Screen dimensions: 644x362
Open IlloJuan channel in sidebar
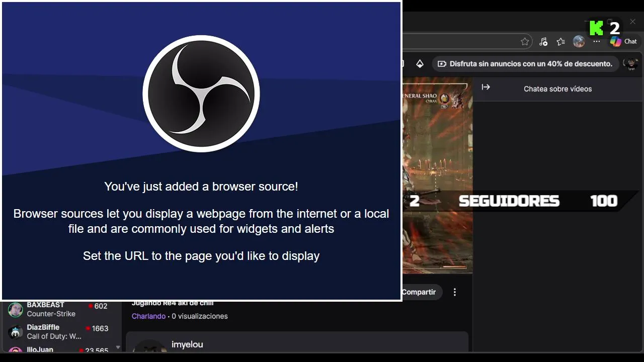point(60,349)
